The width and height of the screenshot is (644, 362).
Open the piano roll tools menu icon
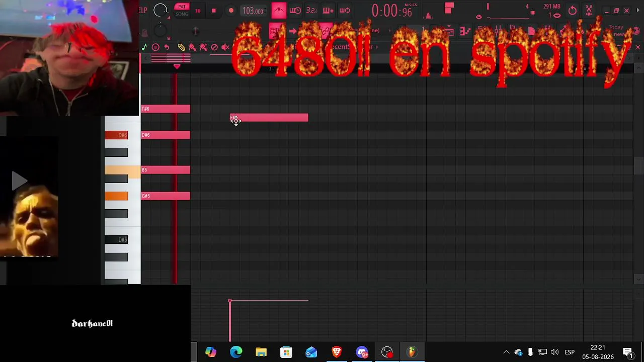click(x=155, y=47)
